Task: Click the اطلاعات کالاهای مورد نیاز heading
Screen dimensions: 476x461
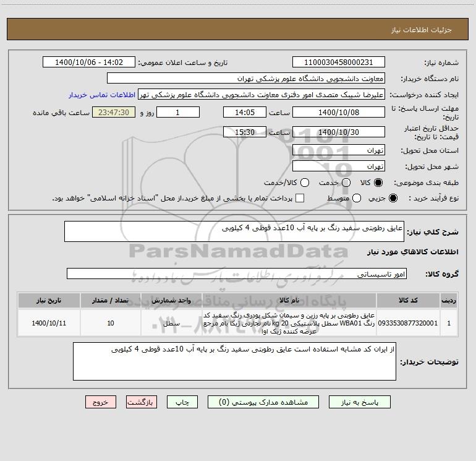Action: 413,252
